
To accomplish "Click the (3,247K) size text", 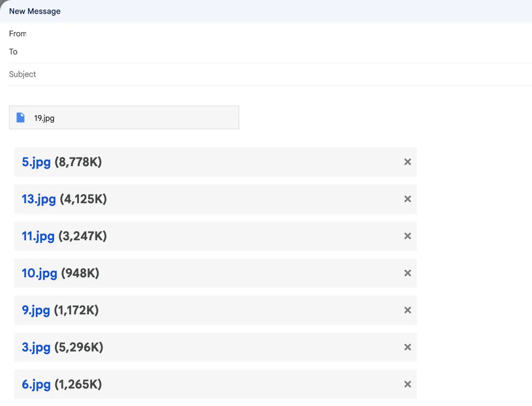I will (82, 236).
